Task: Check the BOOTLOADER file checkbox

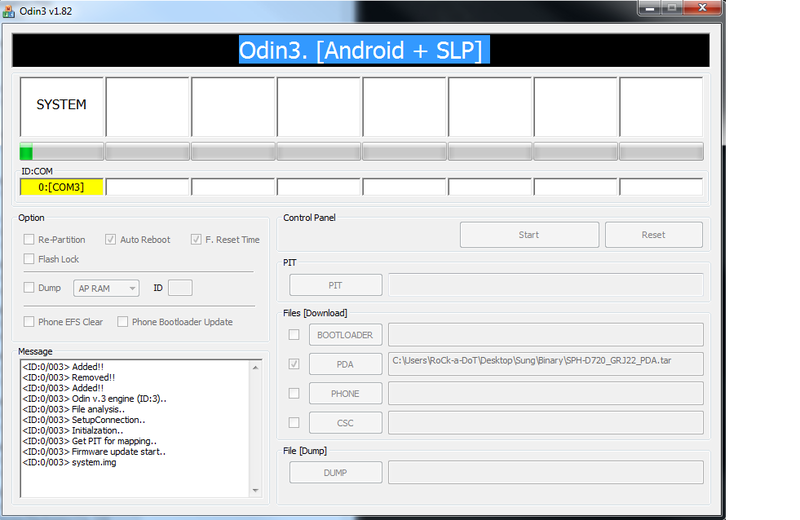Action: pos(294,335)
